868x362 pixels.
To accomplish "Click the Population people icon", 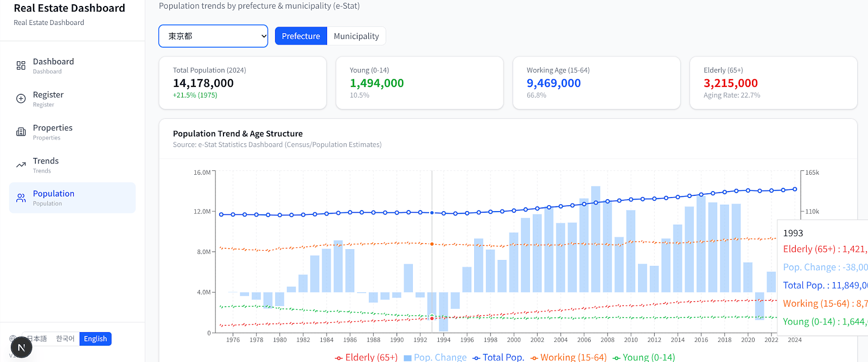I will [x=21, y=198].
